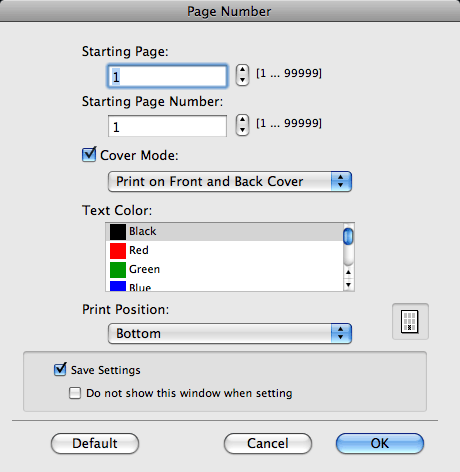Click the Starting Page input field
Viewport: 460px width, 472px height.
point(167,76)
